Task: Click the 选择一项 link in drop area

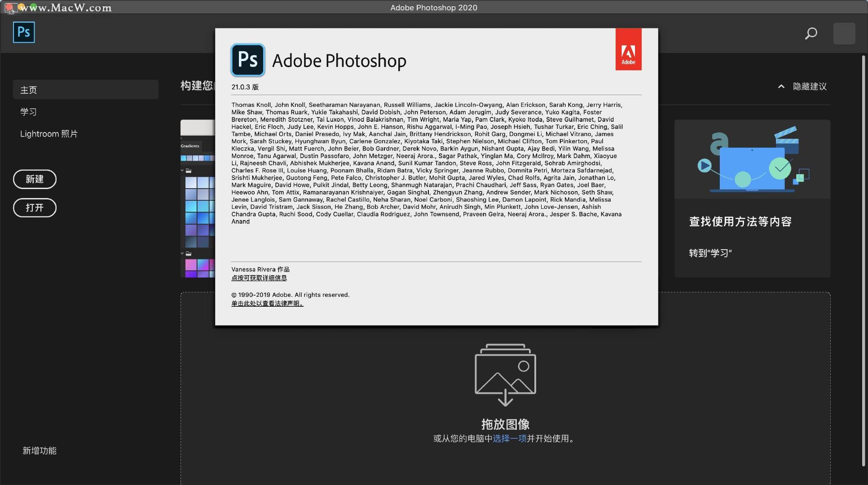Action: (510, 439)
